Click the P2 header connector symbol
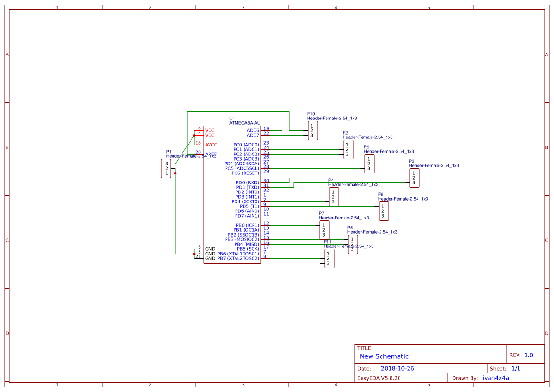The image size is (554, 392). click(348, 149)
